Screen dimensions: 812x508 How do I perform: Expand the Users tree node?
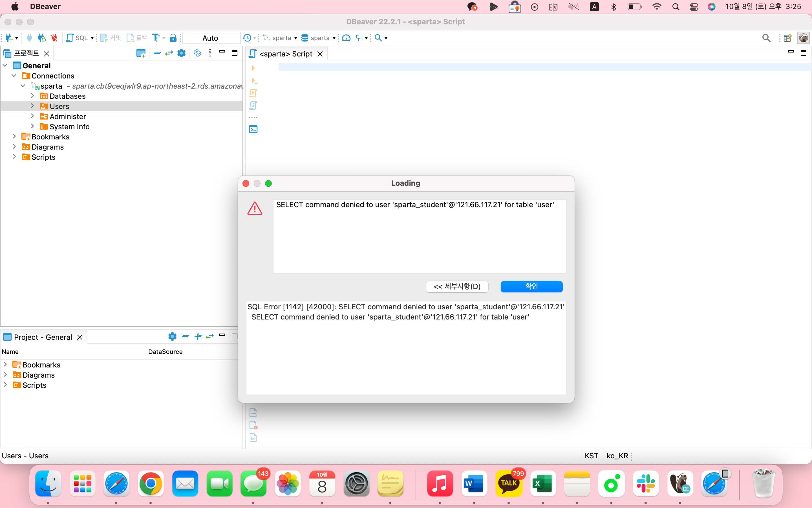click(x=32, y=106)
